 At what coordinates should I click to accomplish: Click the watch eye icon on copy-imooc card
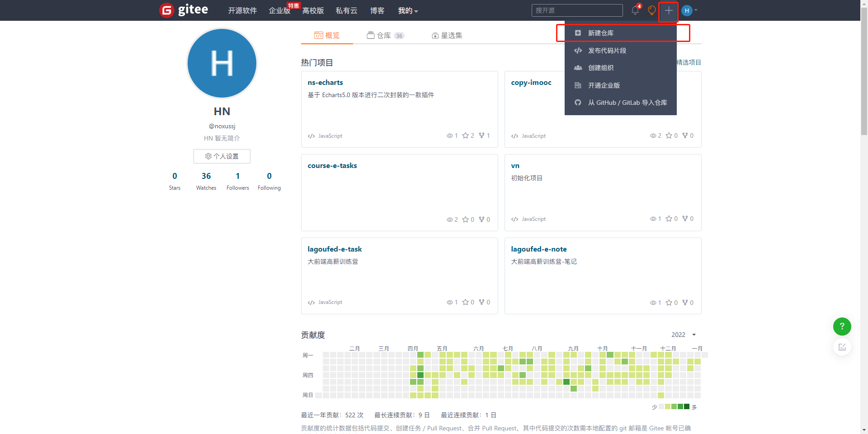coord(653,135)
